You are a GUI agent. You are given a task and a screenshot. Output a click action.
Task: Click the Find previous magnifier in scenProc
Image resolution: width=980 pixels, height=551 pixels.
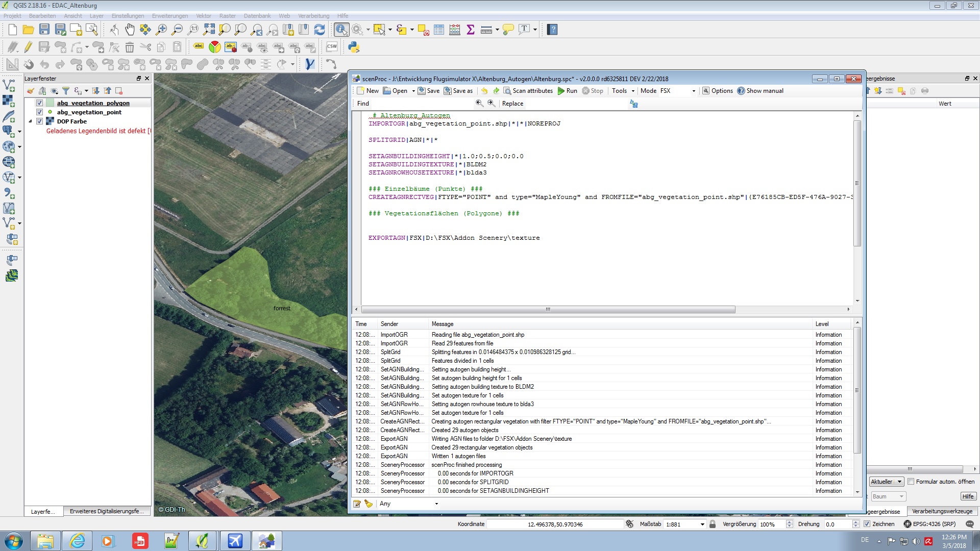[x=479, y=103]
